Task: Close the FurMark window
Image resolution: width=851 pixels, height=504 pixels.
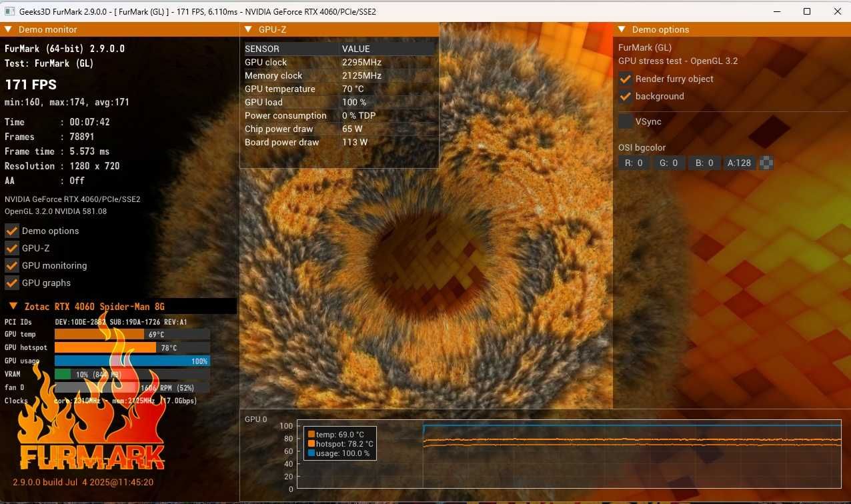Action: [x=837, y=11]
